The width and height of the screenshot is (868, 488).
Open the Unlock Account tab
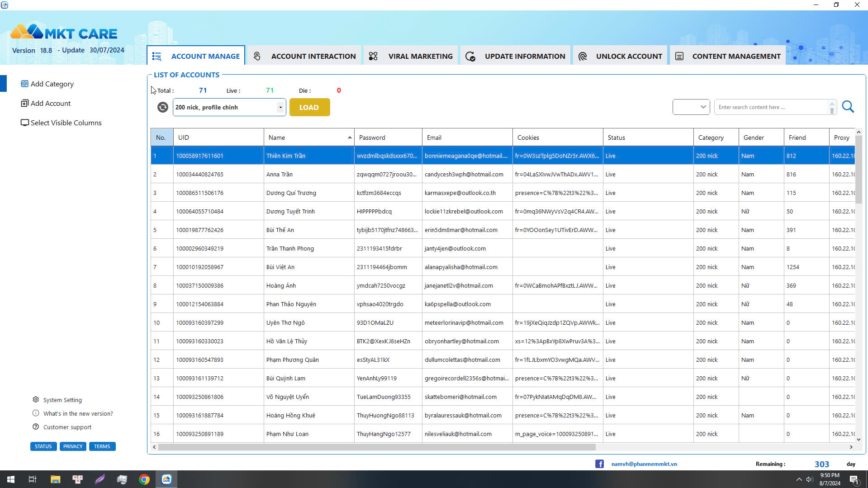620,56
